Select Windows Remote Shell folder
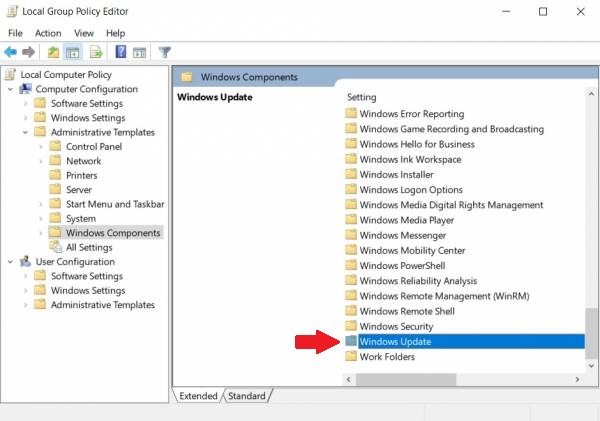 [x=407, y=311]
